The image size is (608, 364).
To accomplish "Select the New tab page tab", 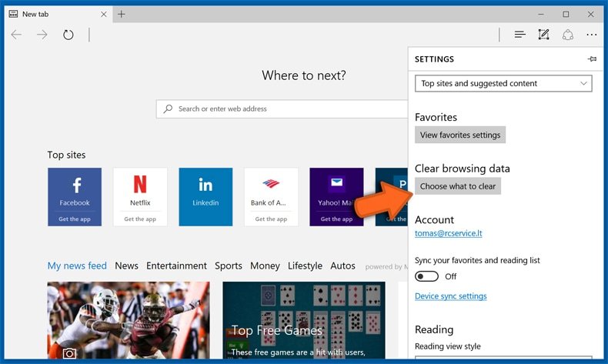I will [x=58, y=15].
